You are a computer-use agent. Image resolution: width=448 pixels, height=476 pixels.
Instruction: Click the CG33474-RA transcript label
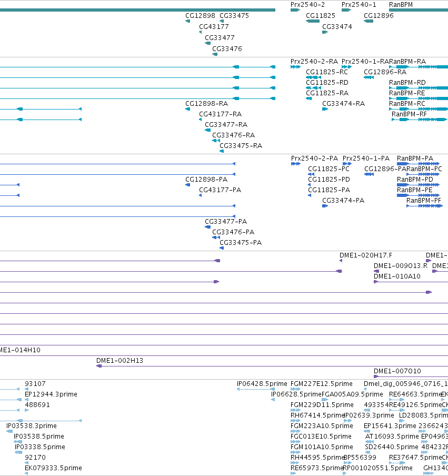pos(343,104)
